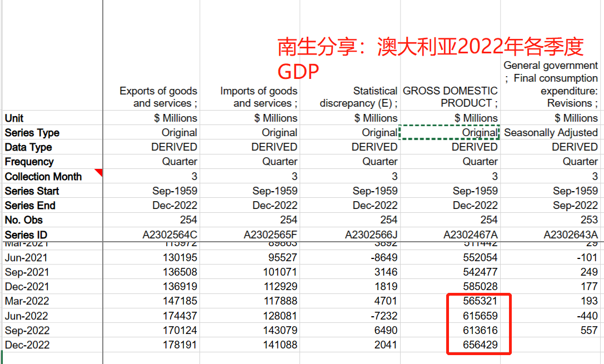Screen dimensions: 604x364
Task: Click the Mar-2022 GDP value 565321
Action: (x=480, y=301)
